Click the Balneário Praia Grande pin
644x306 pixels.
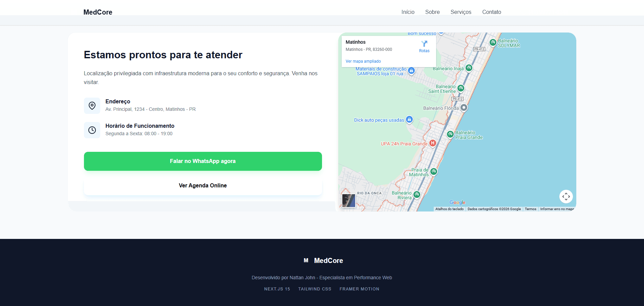tap(450, 134)
